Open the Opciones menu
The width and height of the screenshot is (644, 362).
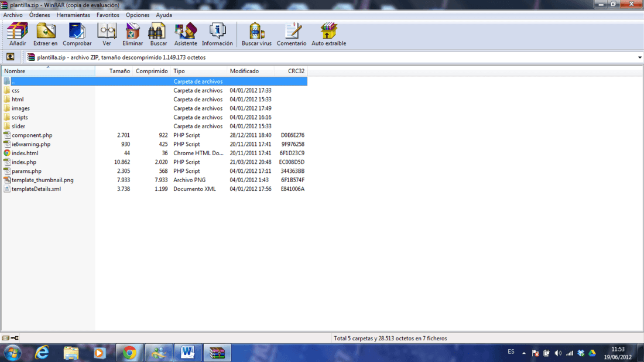tap(138, 15)
